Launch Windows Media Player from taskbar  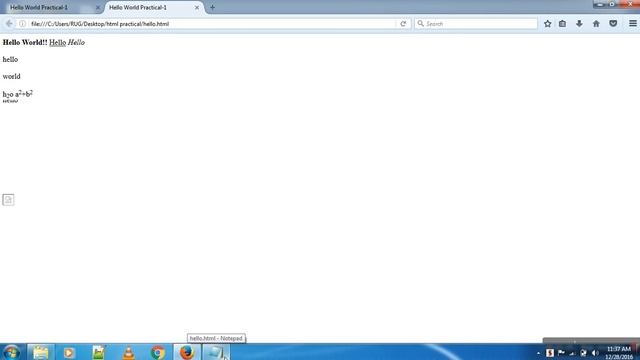pos(69,352)
